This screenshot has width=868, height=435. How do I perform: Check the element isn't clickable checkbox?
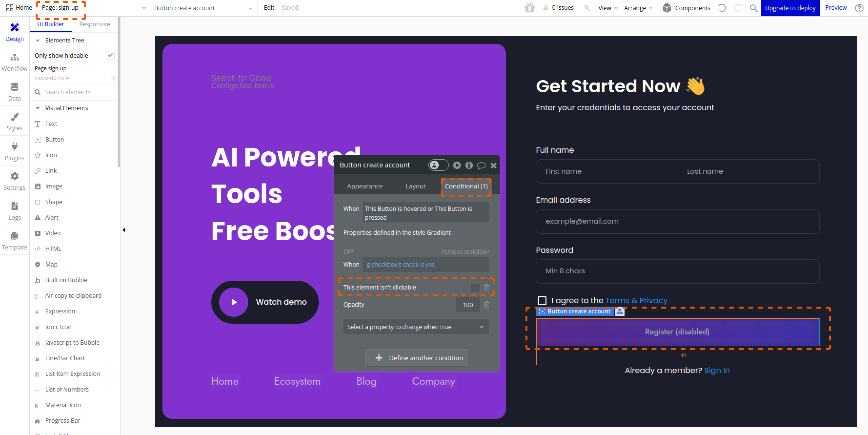[x=475, y=288]
